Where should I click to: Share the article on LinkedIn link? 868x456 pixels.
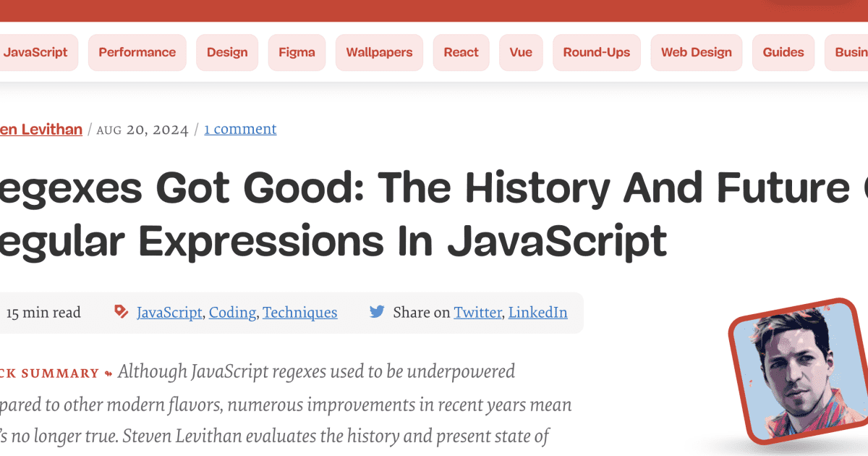(537, 313)
